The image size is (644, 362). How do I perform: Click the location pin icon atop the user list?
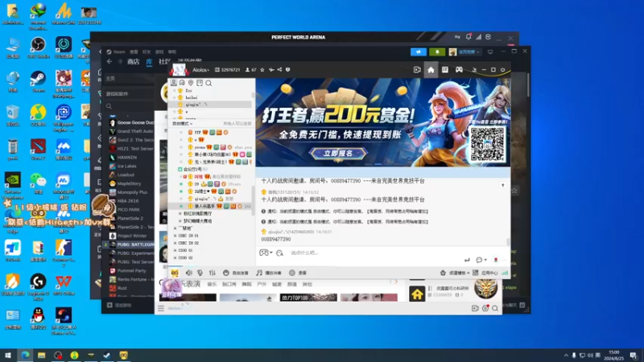point(191,83)
